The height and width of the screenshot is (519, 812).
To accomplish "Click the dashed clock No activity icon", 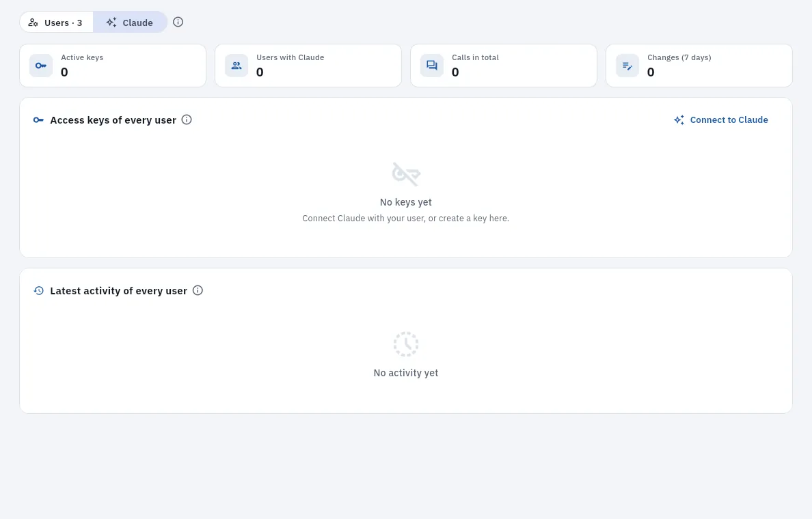I will 406,344.
